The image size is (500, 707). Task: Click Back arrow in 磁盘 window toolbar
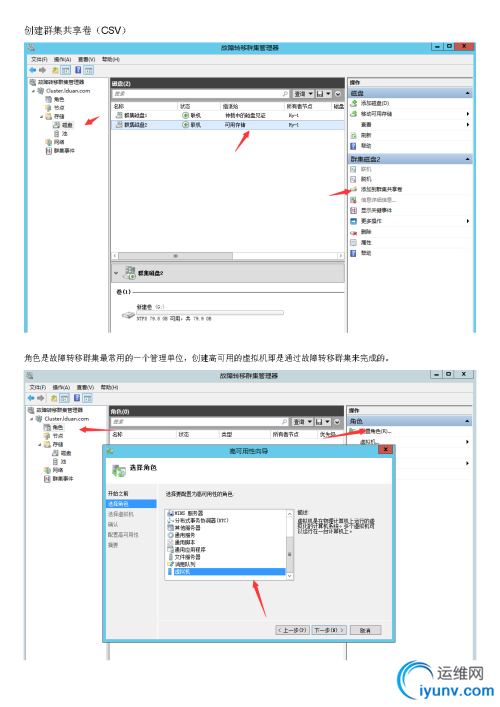32,70
